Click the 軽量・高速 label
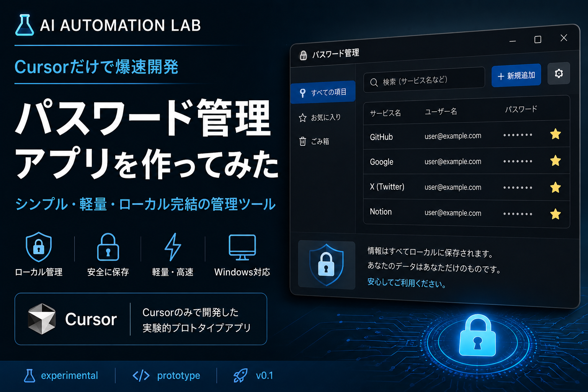Image resolution: width=588 pixels, height=392 pixels. [x=173, y=272]
